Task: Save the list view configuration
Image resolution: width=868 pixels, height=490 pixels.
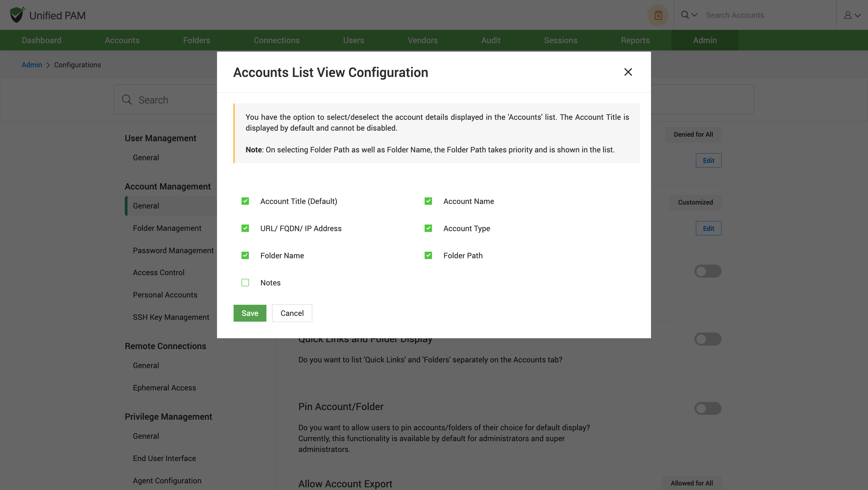Action: tap(250, 313)
